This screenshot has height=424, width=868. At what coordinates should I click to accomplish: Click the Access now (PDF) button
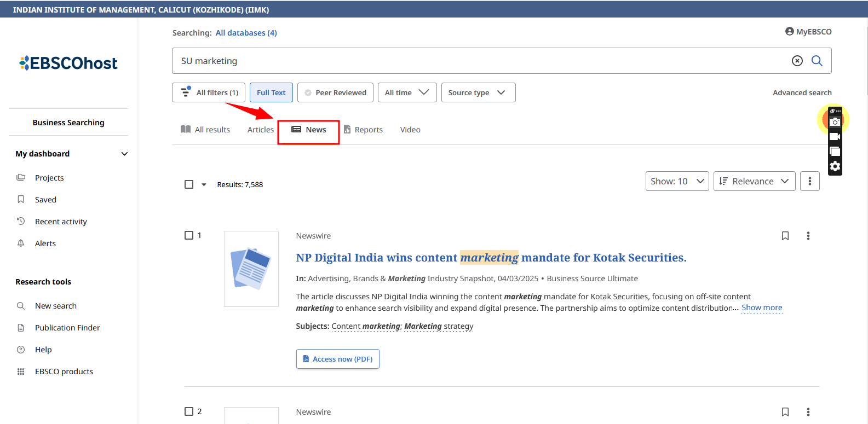tap(337, 359)
